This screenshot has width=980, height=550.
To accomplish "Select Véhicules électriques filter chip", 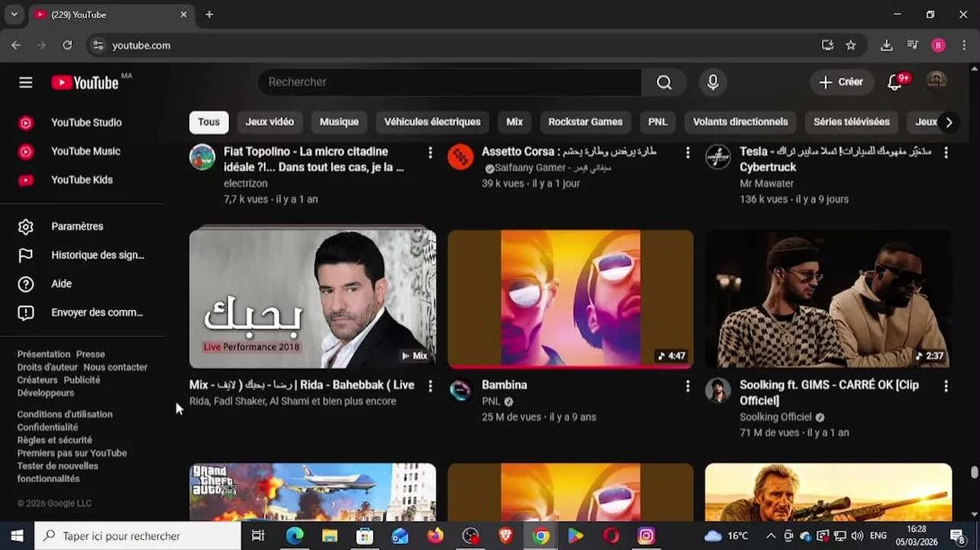I will click(x=432, y=122).
